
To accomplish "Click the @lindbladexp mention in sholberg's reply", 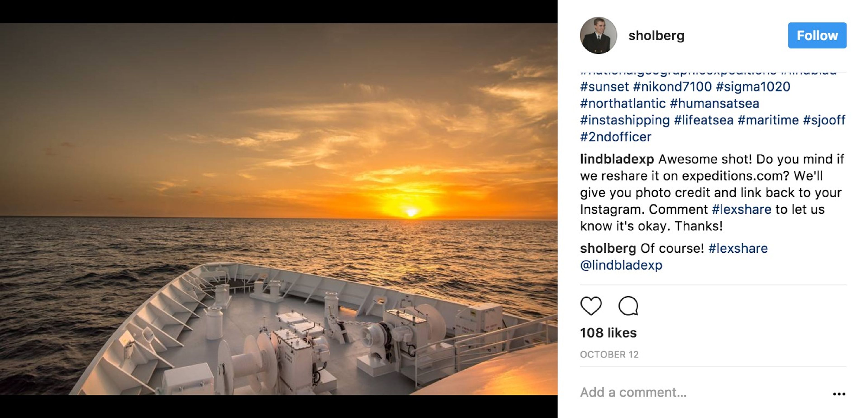I will click(x=621, y=265).
